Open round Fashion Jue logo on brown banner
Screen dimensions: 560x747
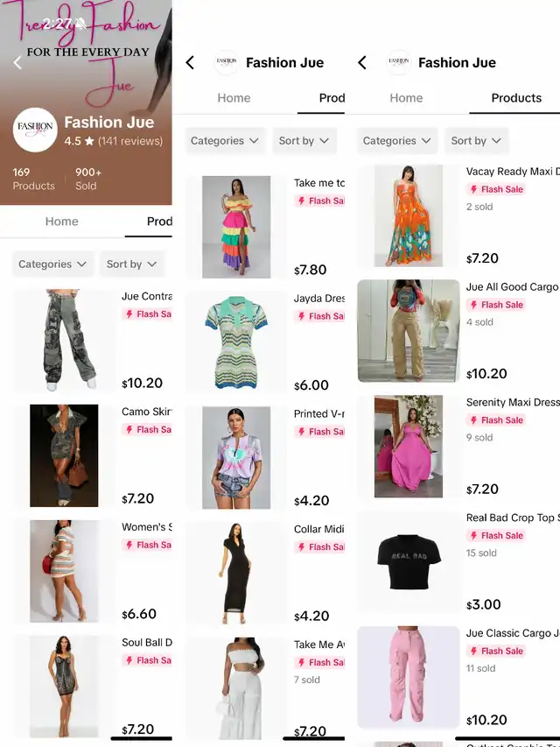[x=35, y=130]
